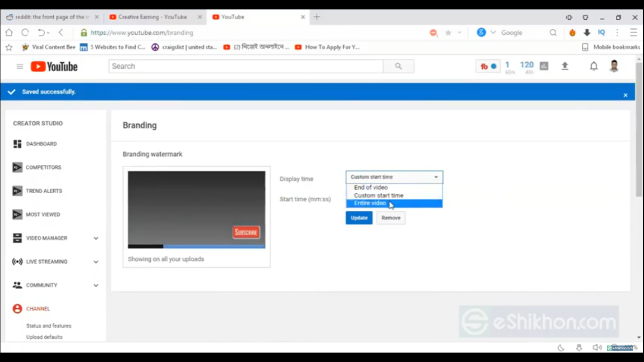Viewport: 644px width, 362px height.
Task: Open notifications bell in YouTube header
Action: pyautogui.click(x=594, y=66)
